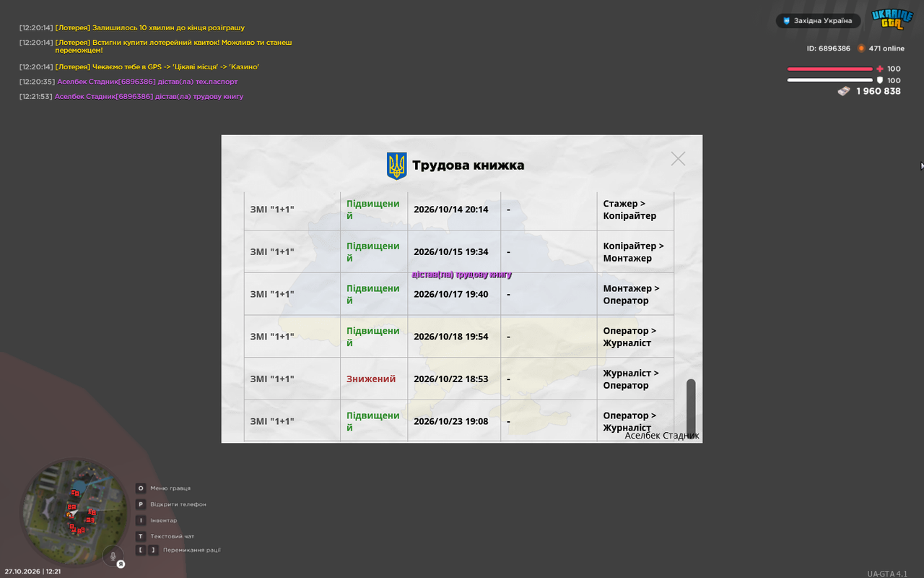Viewport: 924px width, 578px height.
Task: Click the 27.10.2026 | 12:21 date stamp
Action: pos(32,571)
